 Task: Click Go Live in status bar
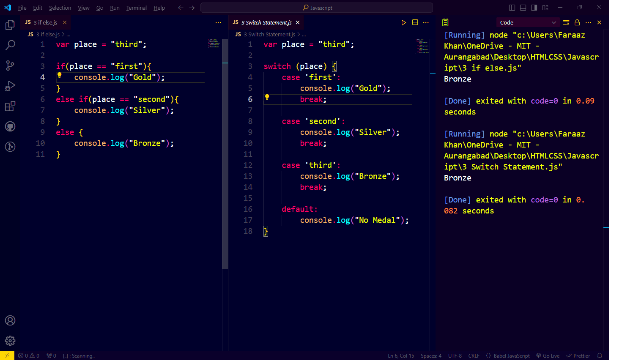pos(548,356)
